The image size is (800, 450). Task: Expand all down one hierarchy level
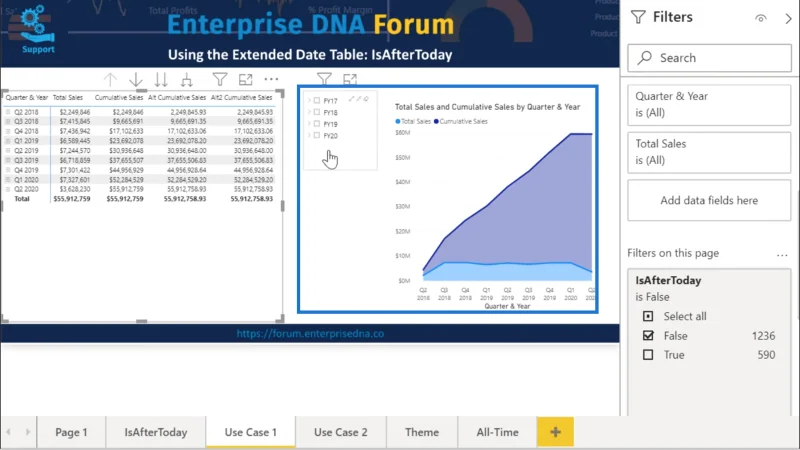[x=187, y=80]
